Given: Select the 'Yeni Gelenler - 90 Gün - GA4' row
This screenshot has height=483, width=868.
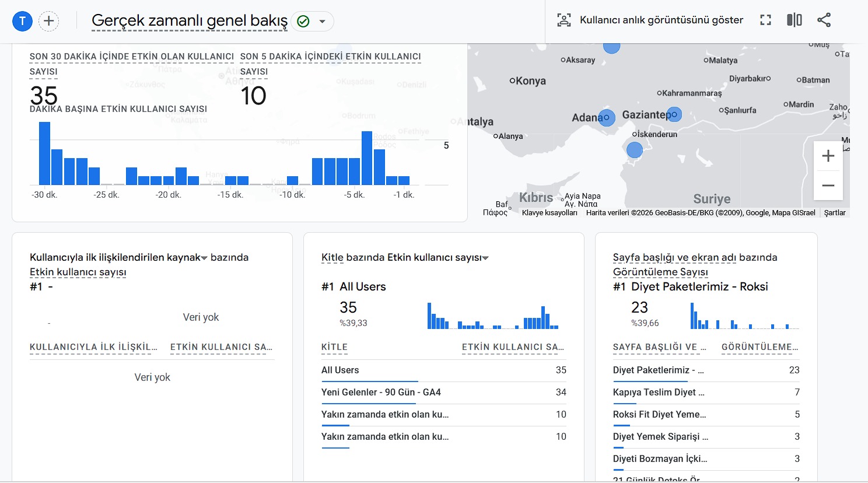Looking at the screenshot, I should point(381,392).
